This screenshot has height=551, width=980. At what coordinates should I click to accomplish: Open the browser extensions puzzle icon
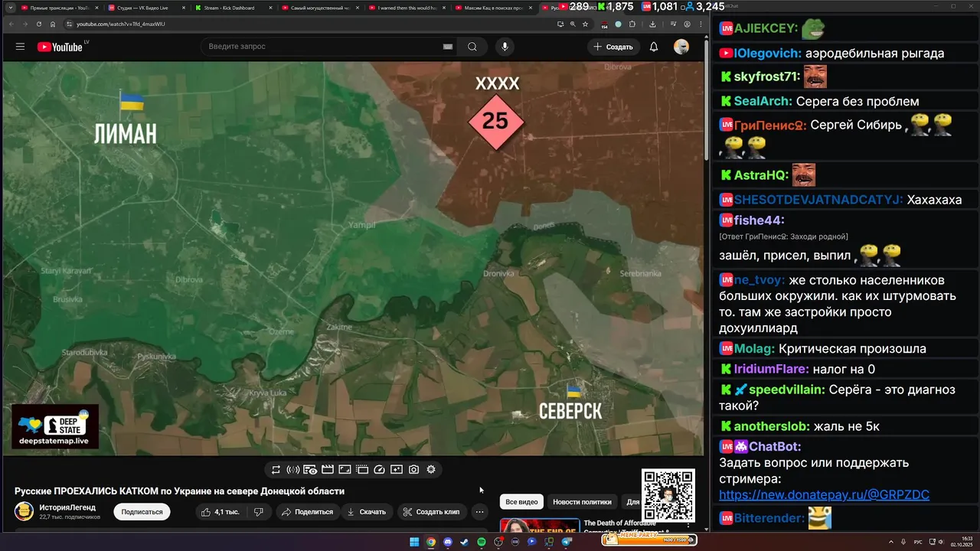click(632, 24)
